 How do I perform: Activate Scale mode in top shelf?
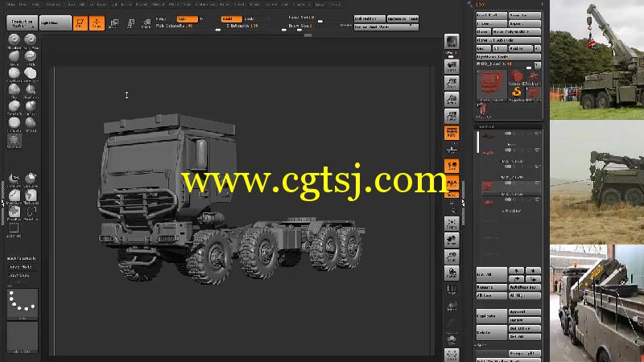[130, 23]
